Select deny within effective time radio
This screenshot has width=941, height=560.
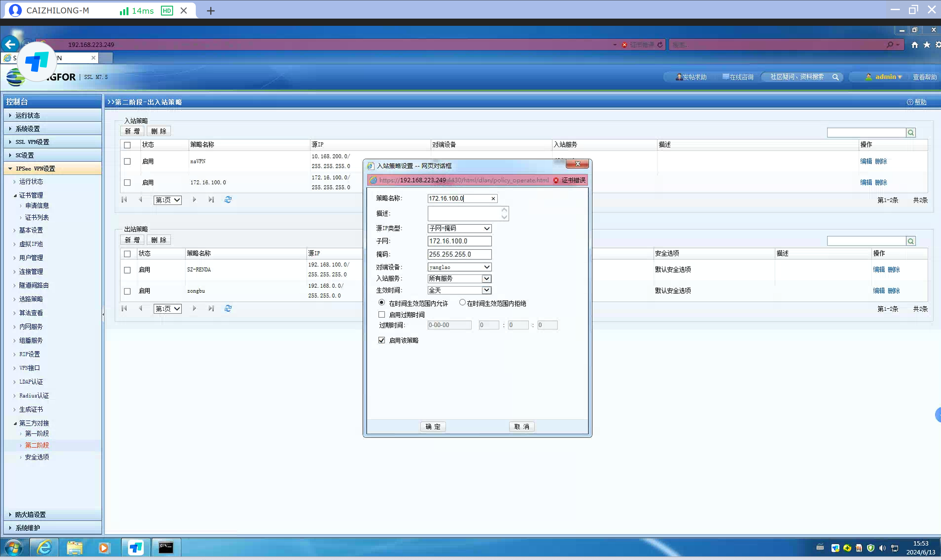(462, 302)
